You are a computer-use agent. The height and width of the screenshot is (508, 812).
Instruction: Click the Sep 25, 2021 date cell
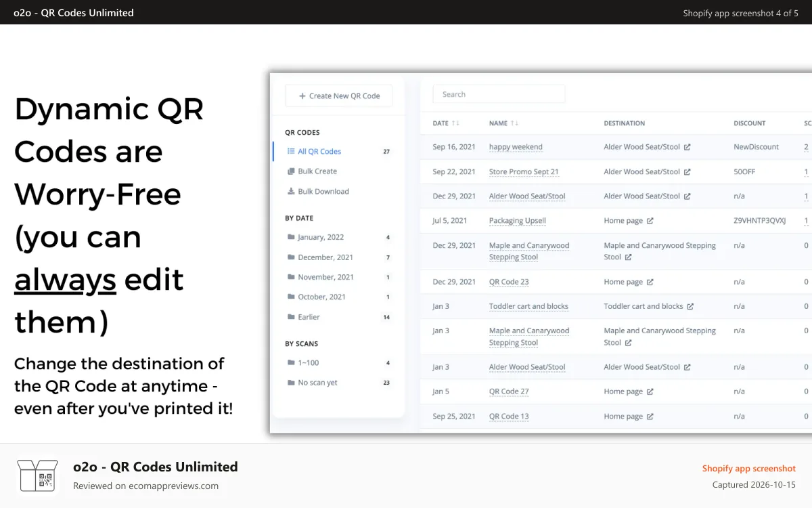pyautogui.click(x=454, y=417)
